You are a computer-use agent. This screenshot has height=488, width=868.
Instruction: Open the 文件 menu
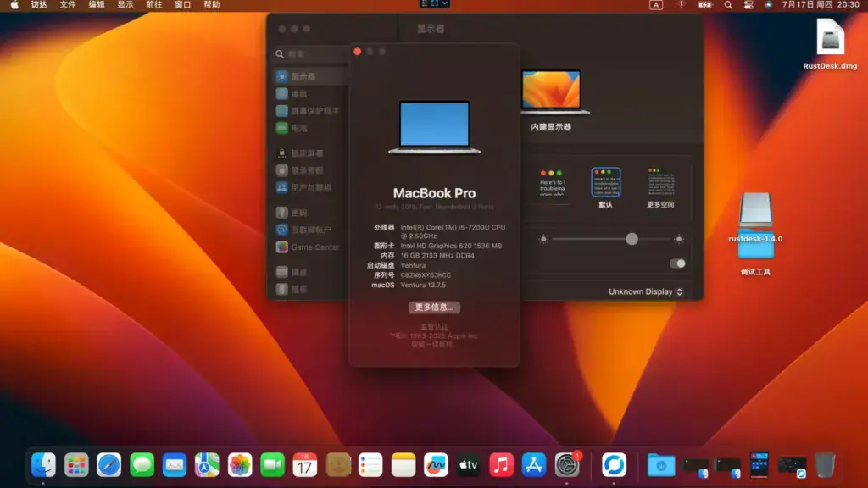click(68, 5)
